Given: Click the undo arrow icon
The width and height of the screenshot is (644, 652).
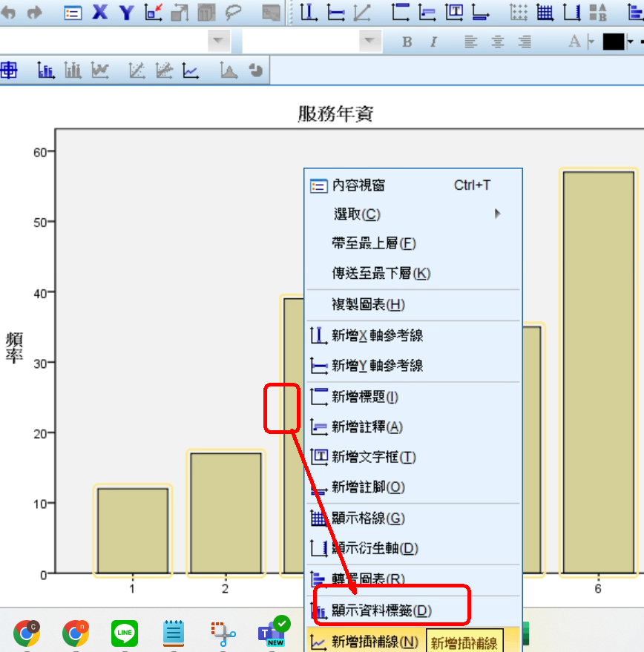Looking at the screenshot, I should 10,13.
